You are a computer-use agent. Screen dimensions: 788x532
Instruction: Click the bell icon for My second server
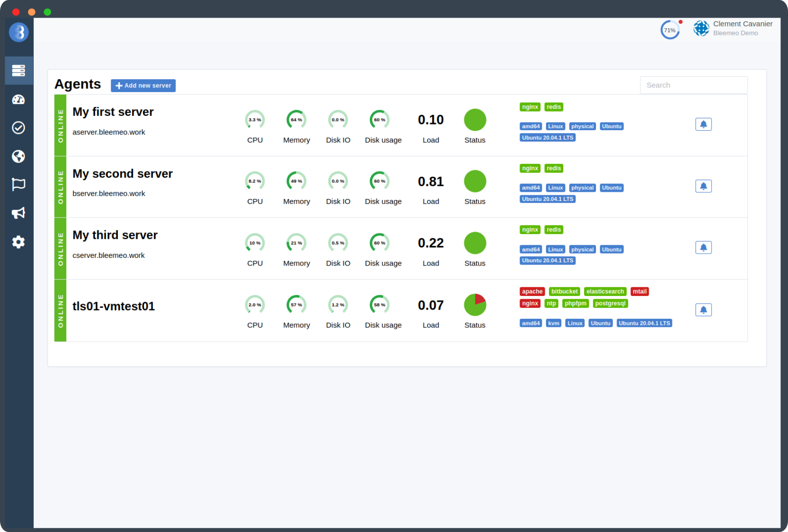point(703,186)
